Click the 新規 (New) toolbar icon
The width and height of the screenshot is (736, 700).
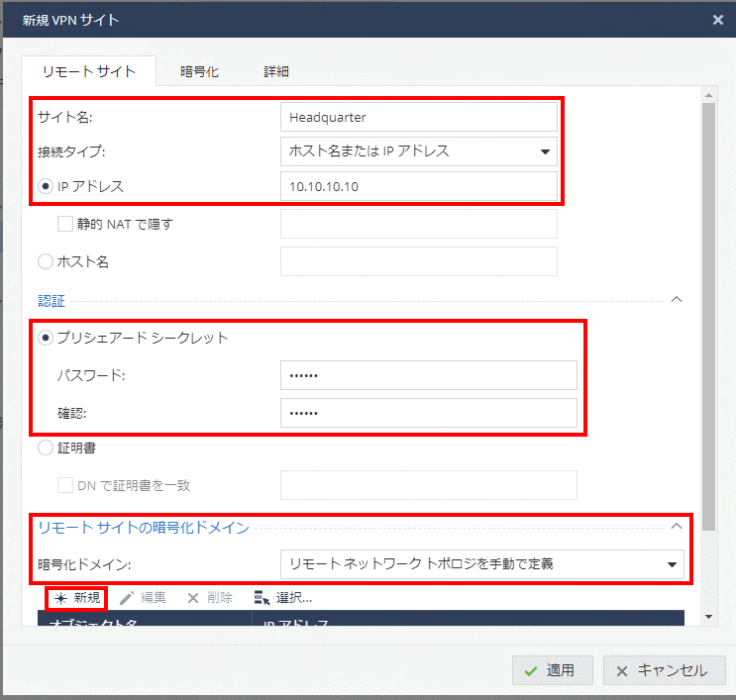tap(60, 598)
